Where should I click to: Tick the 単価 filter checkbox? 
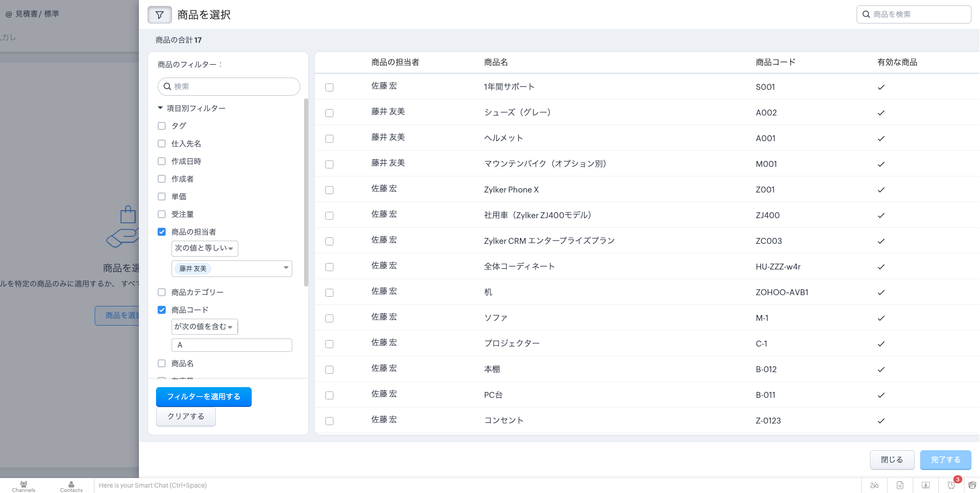pos(162,197)
